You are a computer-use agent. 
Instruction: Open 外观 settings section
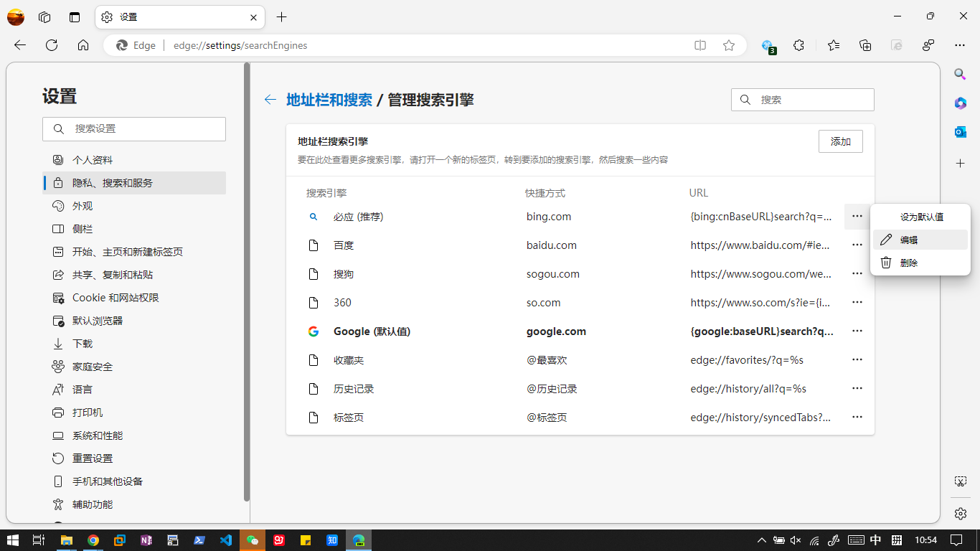click(134, 206)
